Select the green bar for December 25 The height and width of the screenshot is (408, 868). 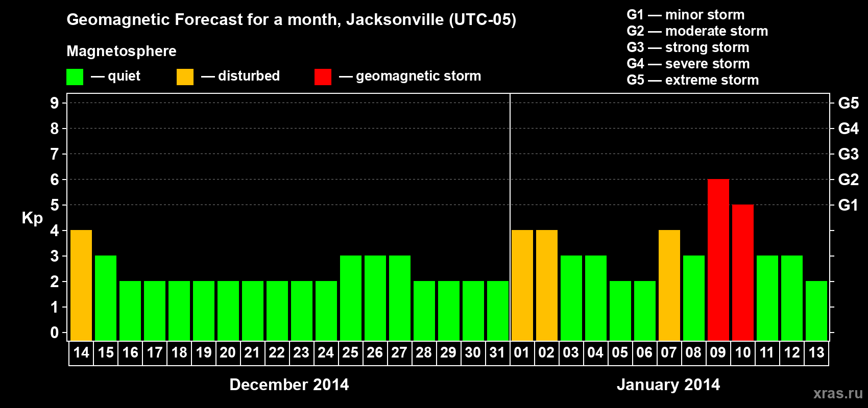pos(351,298)
